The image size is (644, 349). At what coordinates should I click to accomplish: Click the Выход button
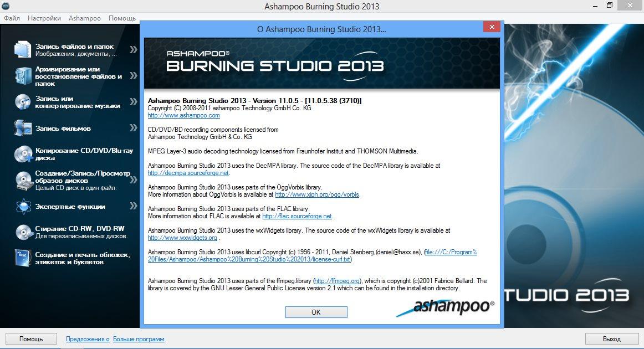point(611,338)
